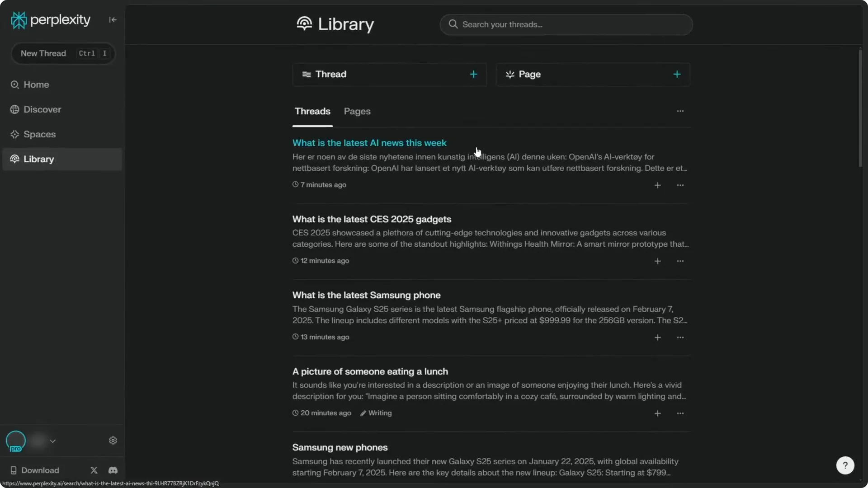This screenshot has width=868, height=488.
Task: Open the three-dot menu on the CES 2025 thread
Action: (680, 261)
